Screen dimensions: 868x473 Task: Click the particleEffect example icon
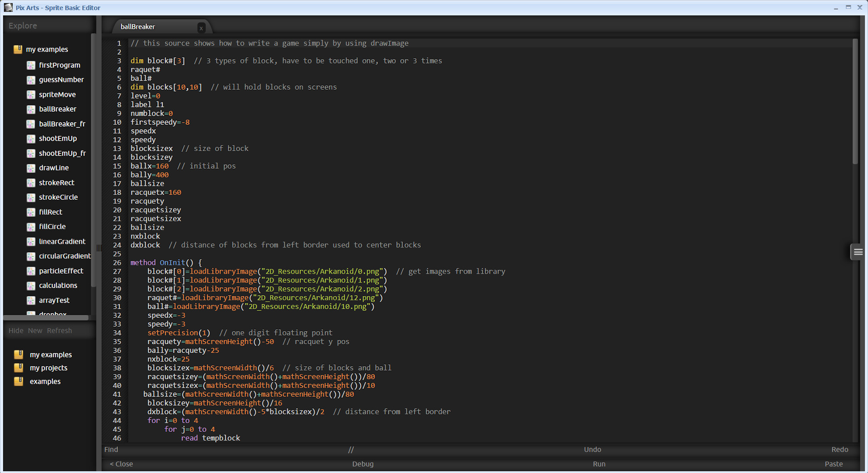tap(31, 271)
